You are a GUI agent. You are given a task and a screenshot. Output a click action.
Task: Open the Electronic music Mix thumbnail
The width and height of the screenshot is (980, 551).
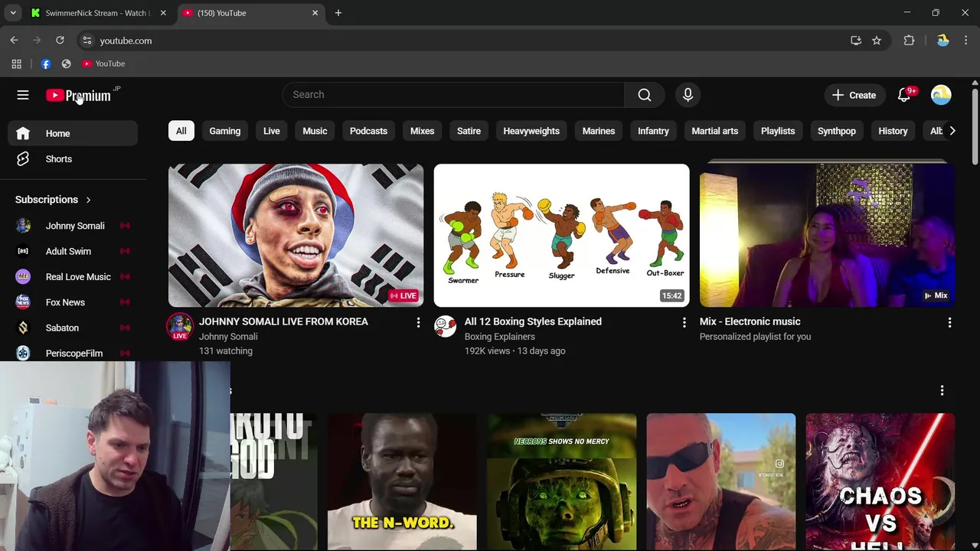827,235
